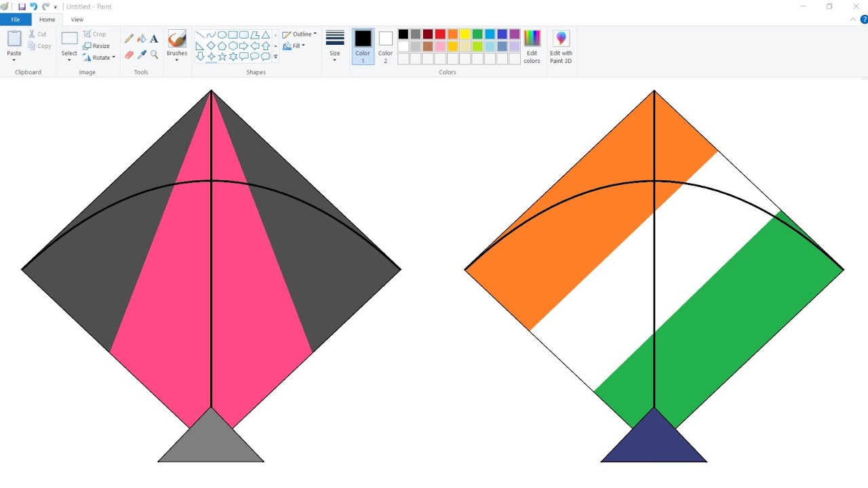The height and width of the screenshot is (488, 868).
Task: Open the Select dropdown arrow
Action: point(69,60)
